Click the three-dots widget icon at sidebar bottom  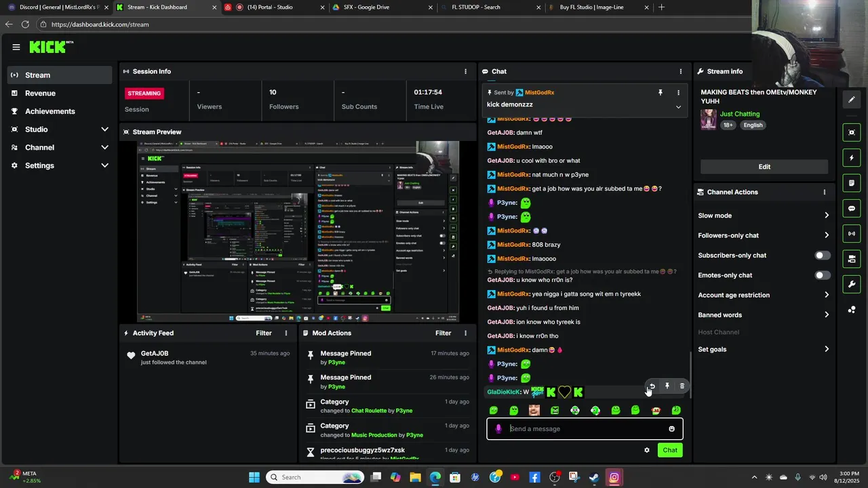click(852, 310)
